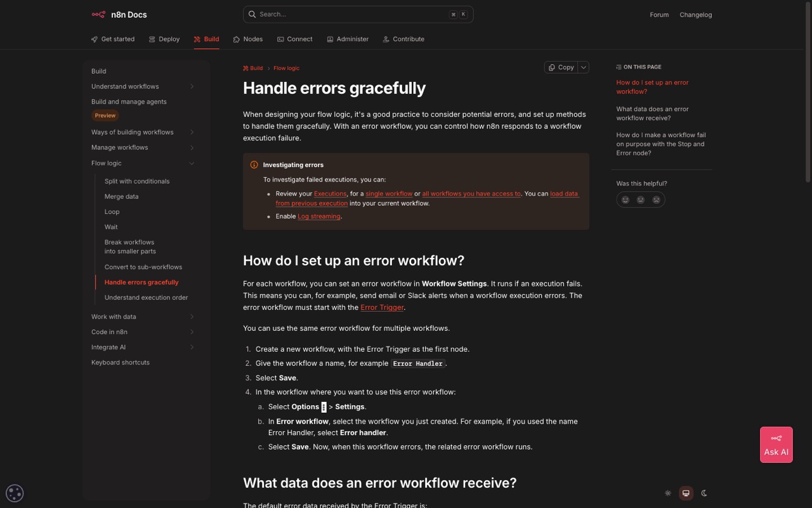Expand Ways of building workflows section
The height and width of the screenshot is (508, 812).
tap(192, 132)
